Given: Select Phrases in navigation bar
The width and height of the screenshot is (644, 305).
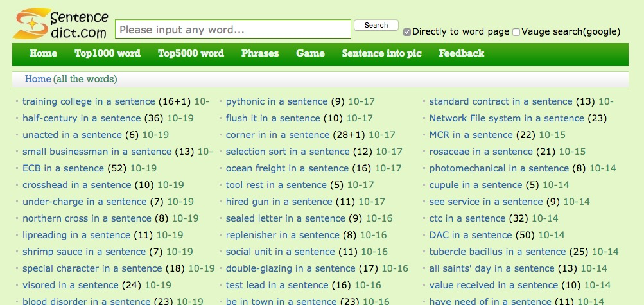Looking at the screenshot, I should 260,53.
